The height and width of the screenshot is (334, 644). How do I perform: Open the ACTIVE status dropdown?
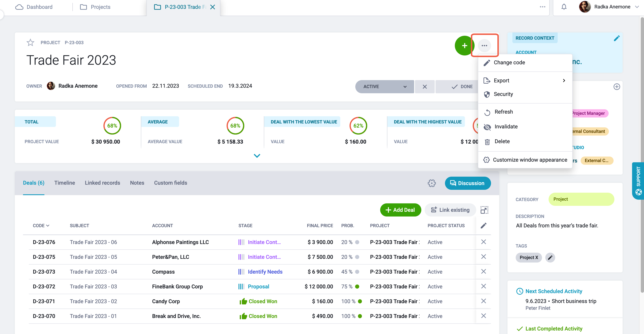(385, 87)
